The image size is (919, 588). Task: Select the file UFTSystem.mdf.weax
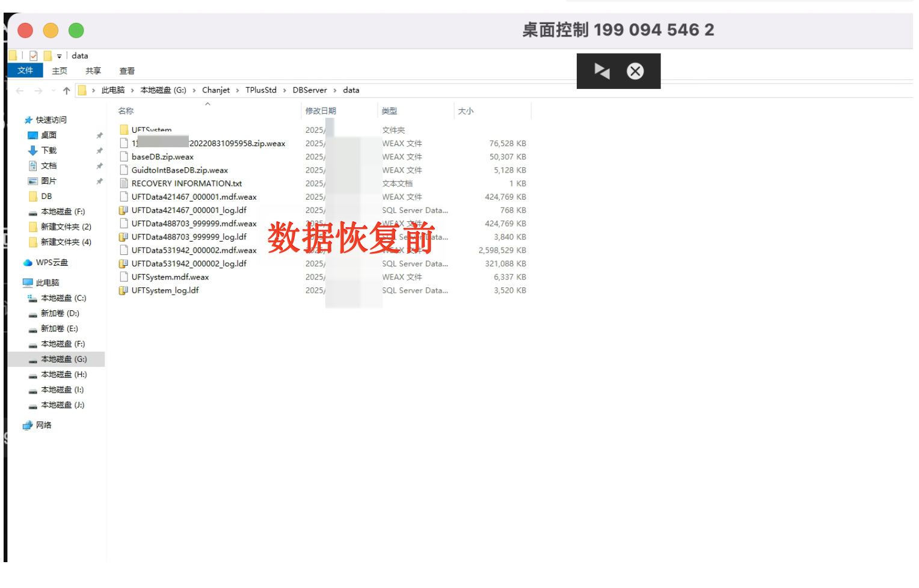tap(170, 277)
